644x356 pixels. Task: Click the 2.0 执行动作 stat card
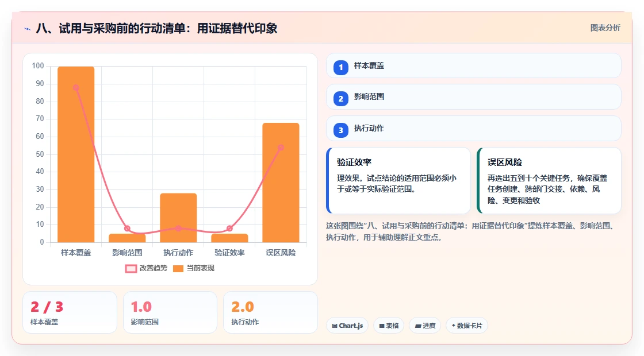(270, 312)
